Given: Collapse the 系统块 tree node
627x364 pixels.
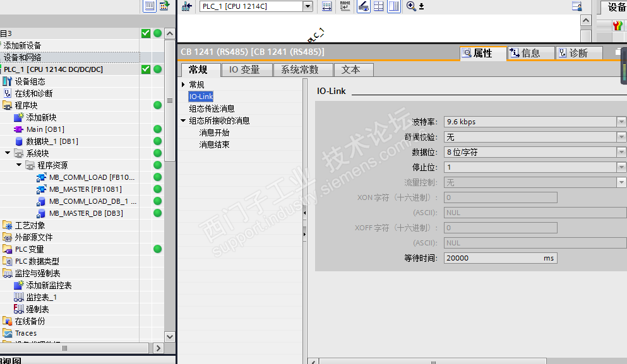Looking at the screenshot, I should [x=8, y=153].
